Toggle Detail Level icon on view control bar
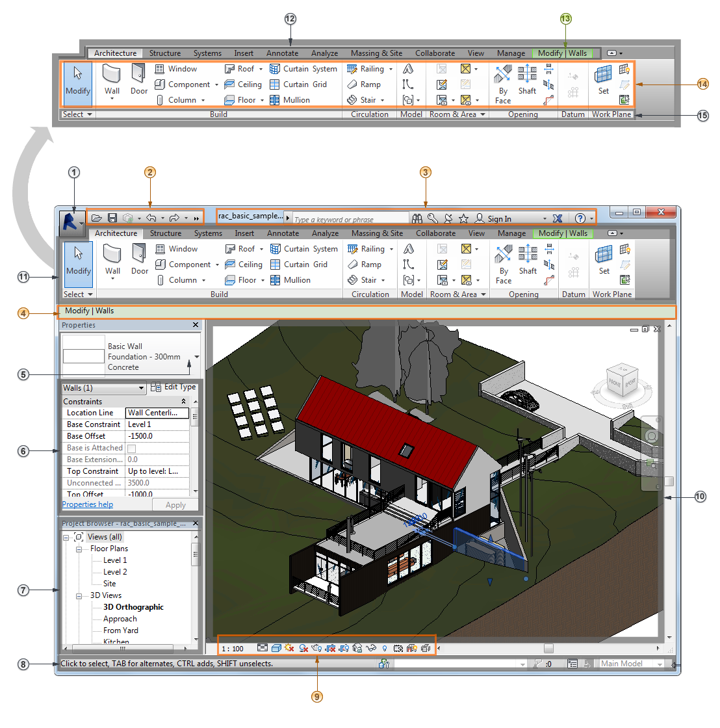This screenshot has height=728, width=720. [x=263, y=648]
